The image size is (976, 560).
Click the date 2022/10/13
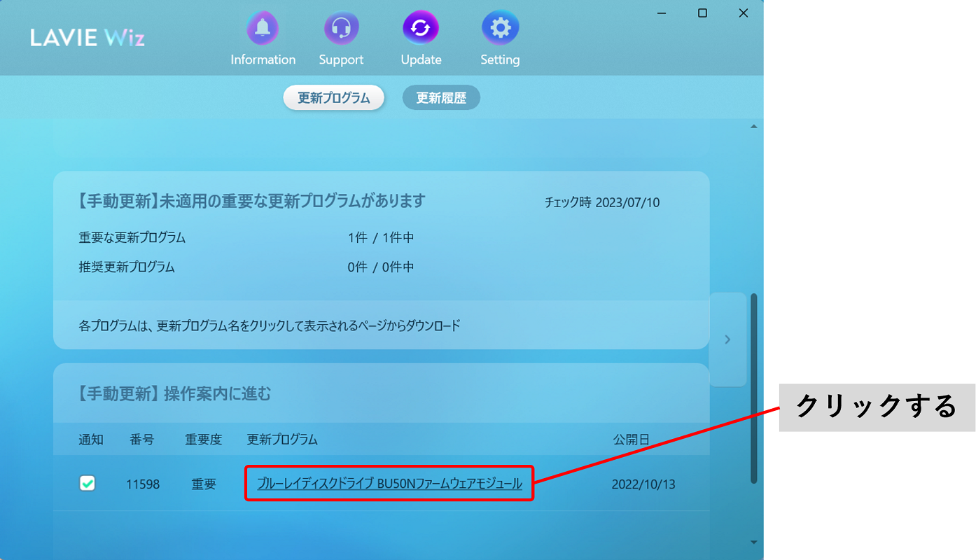(x=643, y=484)
